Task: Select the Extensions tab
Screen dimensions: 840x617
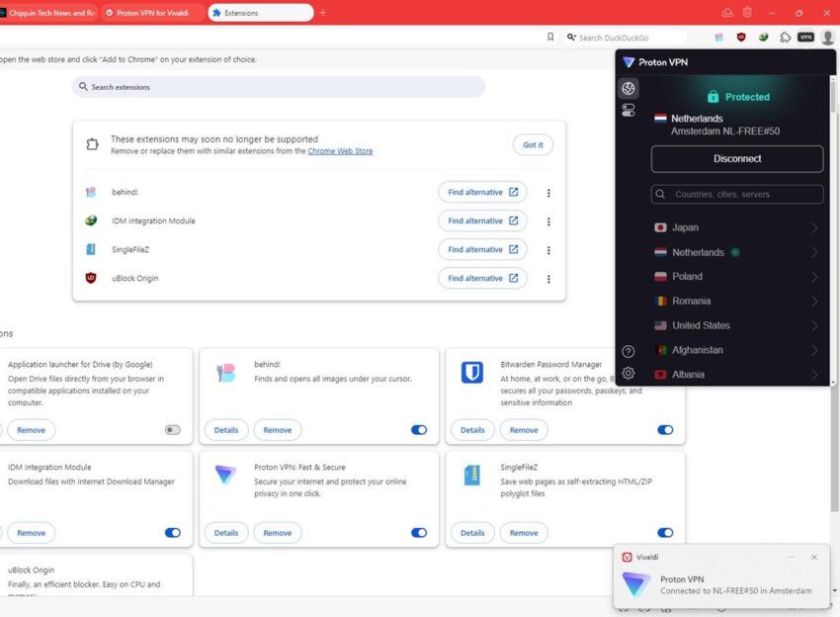Action: click(260, 13)
